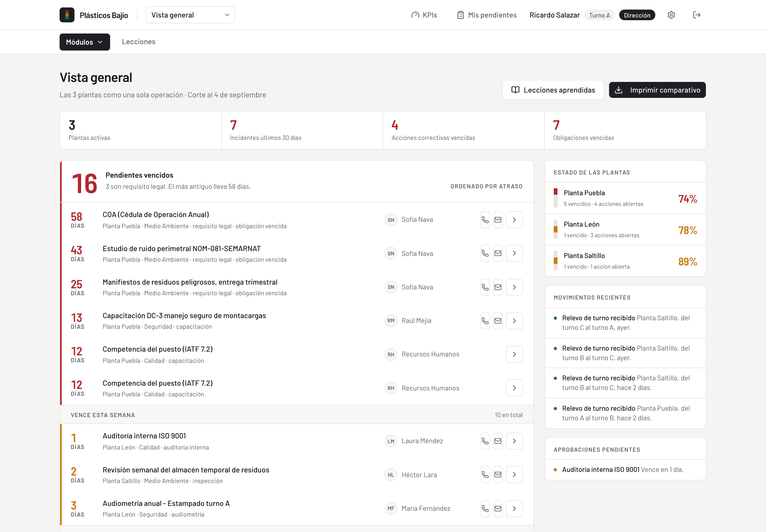
Task: Open Mis pendientes in top navigation
Action: point(487,15)
